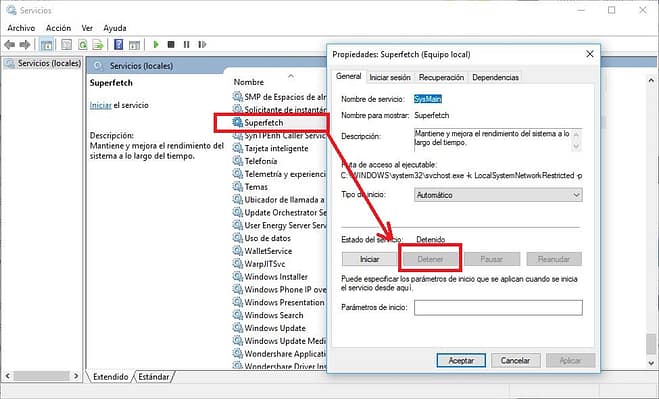Click the action pane toolbar icon

click(134, 45)
